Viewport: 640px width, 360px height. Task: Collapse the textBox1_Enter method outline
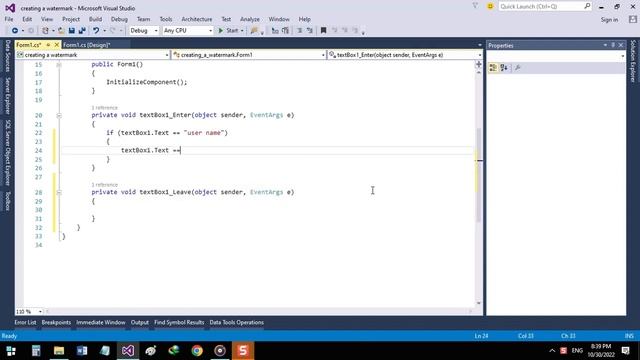(x=59, y=116)
